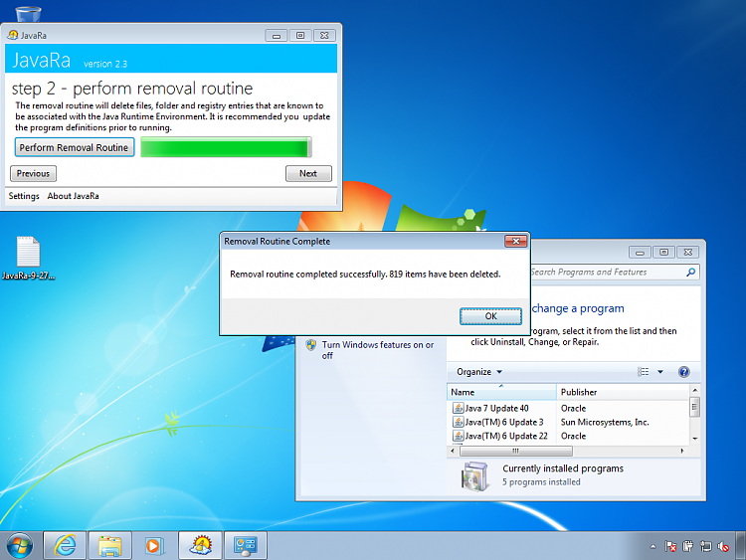Viewport: 746px width, 560px height.
Task: Close the Programs and Features window
Action: pyautogui.click(x=688, y=253)
